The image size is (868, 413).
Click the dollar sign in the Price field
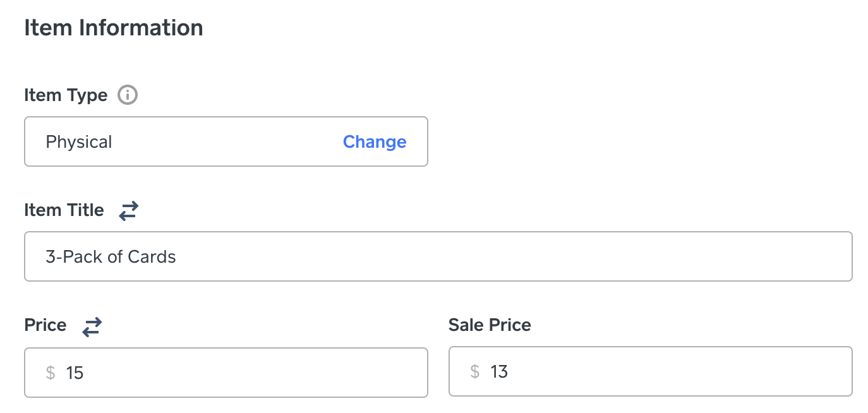51,373
